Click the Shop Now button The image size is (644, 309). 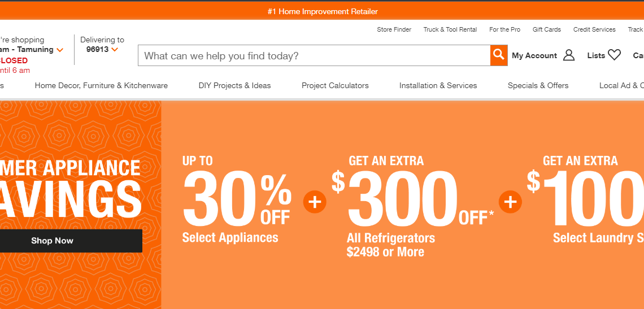coord(53,241)
